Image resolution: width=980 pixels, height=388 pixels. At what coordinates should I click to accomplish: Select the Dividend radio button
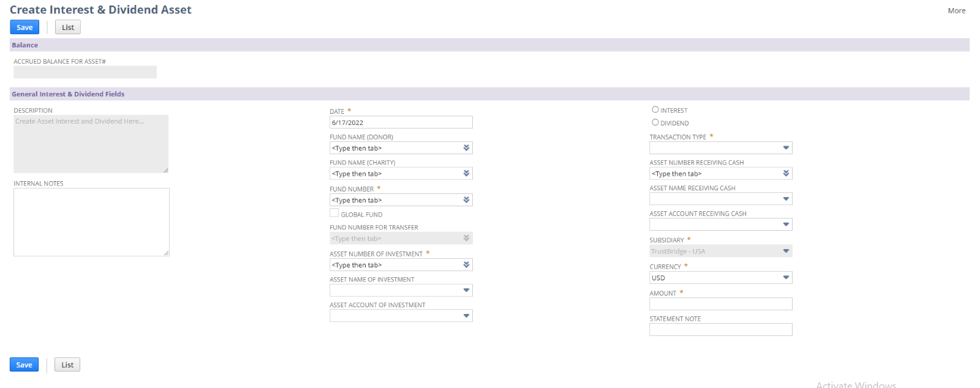click(655, 122)
